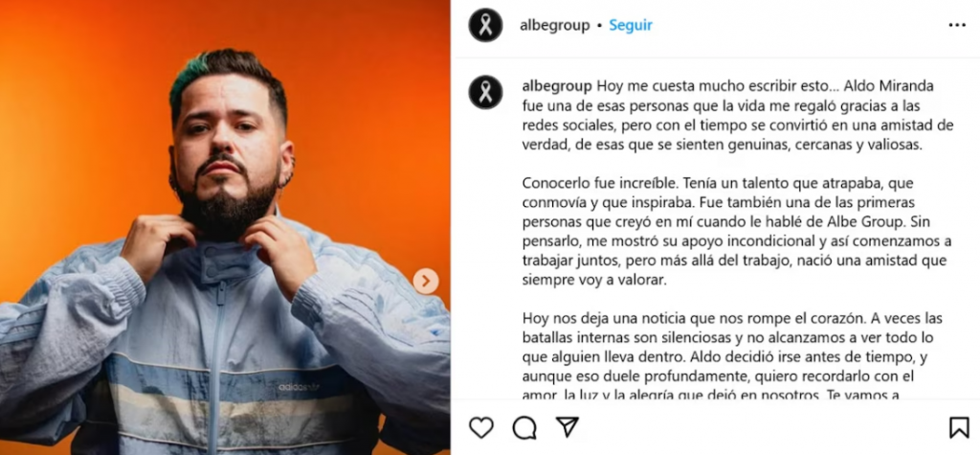Viewport: 980px width, 455px height.
Task: Open albegroup ribbon avatar beside caption
Action: pos(485,92)
